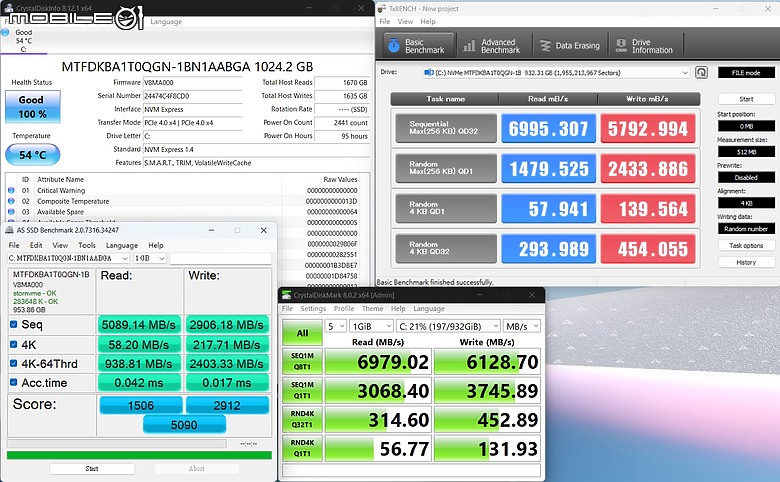Click the 4 KB alignment field
The width and height of the screenshot is (780, 482).
coord(746,203)
